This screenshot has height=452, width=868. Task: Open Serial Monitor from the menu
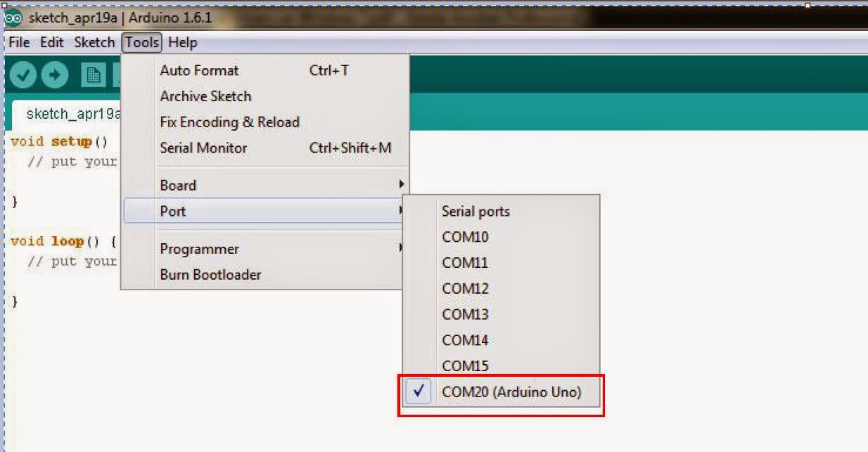click(x=265, y=148)
